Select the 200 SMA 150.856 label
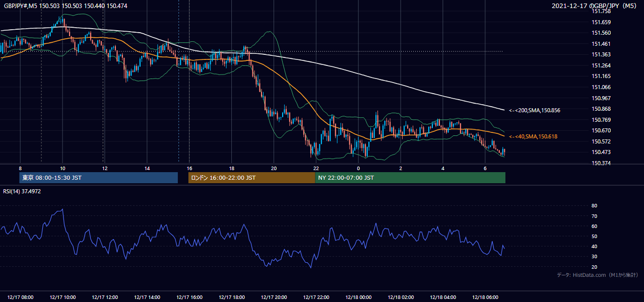644x302 pixels. tap(535, 110)
